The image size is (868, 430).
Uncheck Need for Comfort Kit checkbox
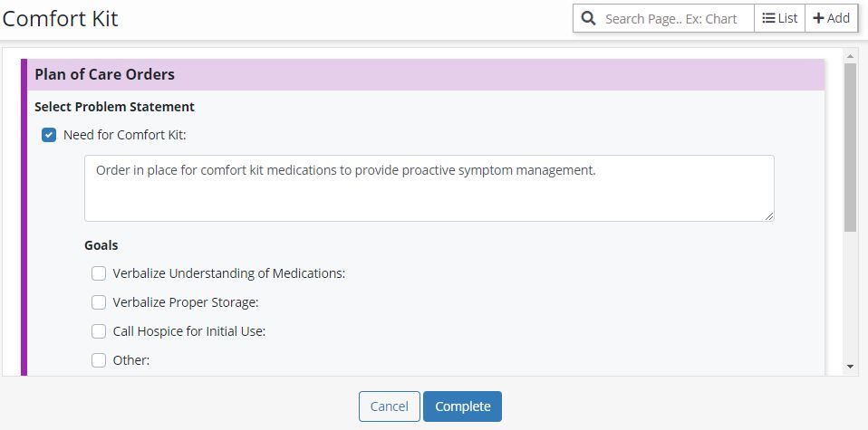click(50, 136)
